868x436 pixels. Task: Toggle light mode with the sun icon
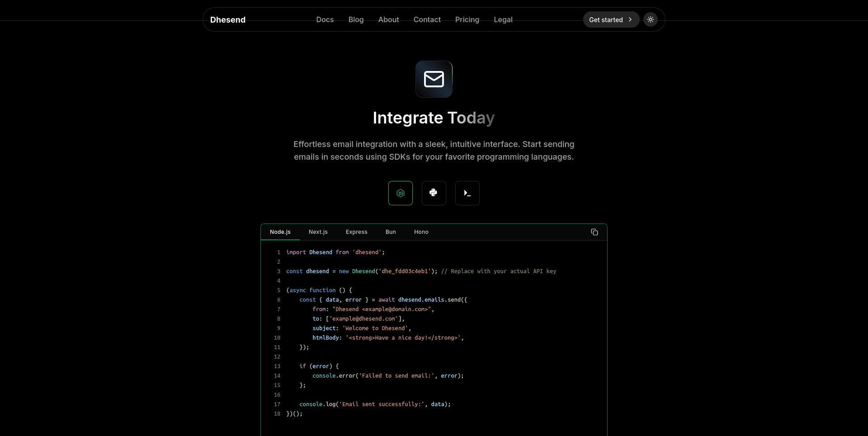pos(650,19)
